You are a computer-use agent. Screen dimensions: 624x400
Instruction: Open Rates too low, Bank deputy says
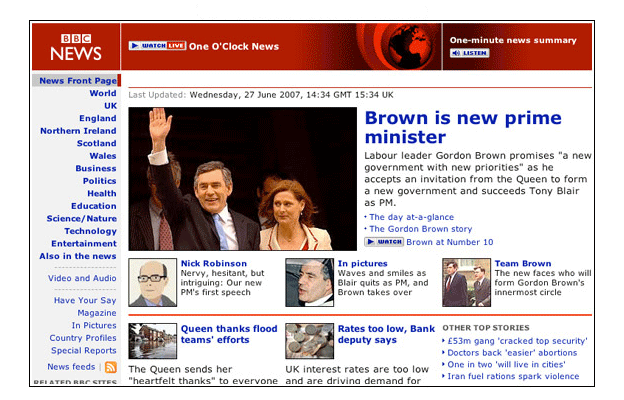(386, 334)
